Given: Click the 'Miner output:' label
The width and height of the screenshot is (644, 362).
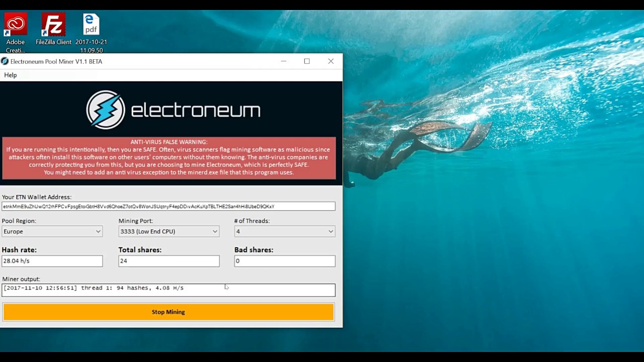Looking at the screenshot, I should [21, 279].
